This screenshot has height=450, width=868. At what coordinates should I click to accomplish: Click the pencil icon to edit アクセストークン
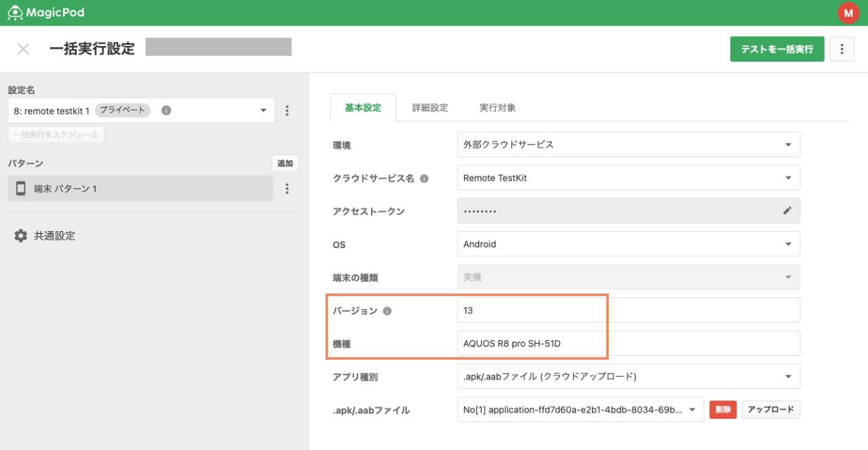(787, 211)
